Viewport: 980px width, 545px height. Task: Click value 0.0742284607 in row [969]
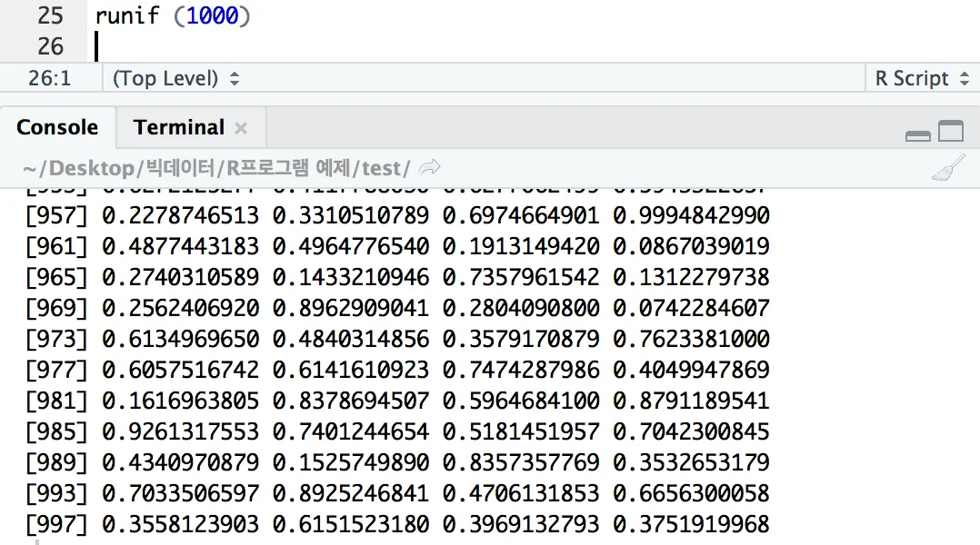(691, 308)
